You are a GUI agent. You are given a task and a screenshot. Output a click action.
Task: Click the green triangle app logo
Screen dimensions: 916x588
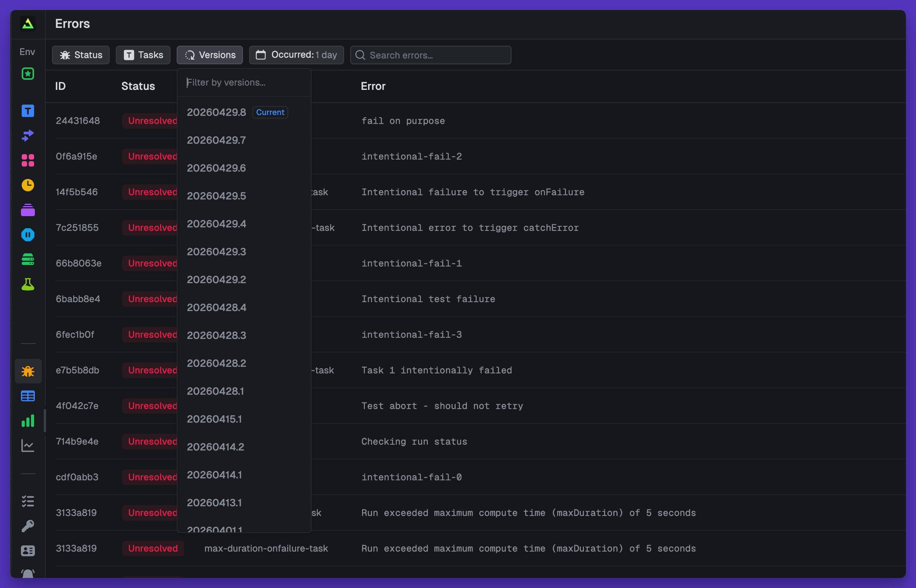pyautogui.click(x=28, y=24)
